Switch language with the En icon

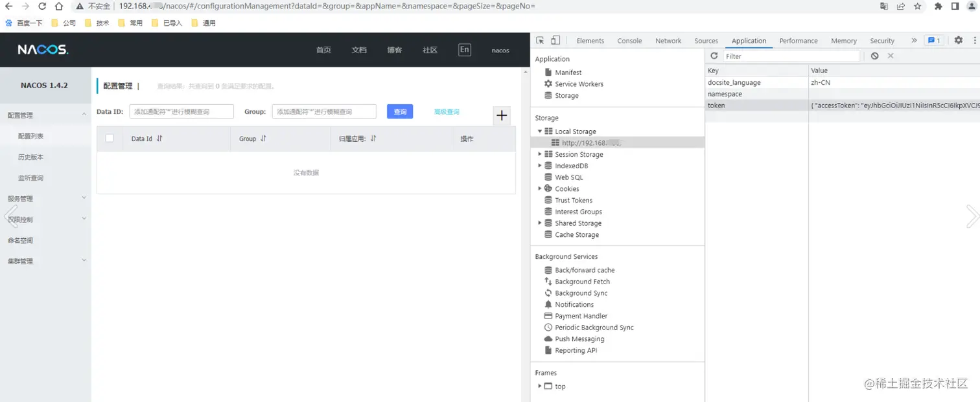[x=464, y=50]
